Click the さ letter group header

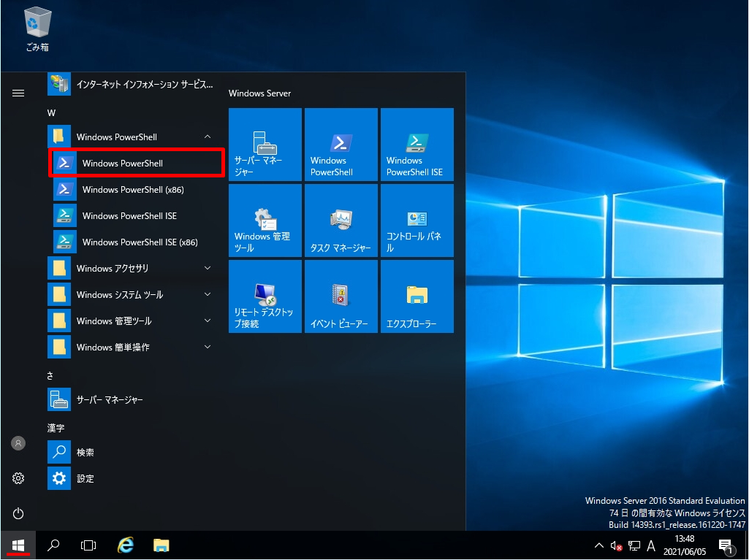click(50, 376)
